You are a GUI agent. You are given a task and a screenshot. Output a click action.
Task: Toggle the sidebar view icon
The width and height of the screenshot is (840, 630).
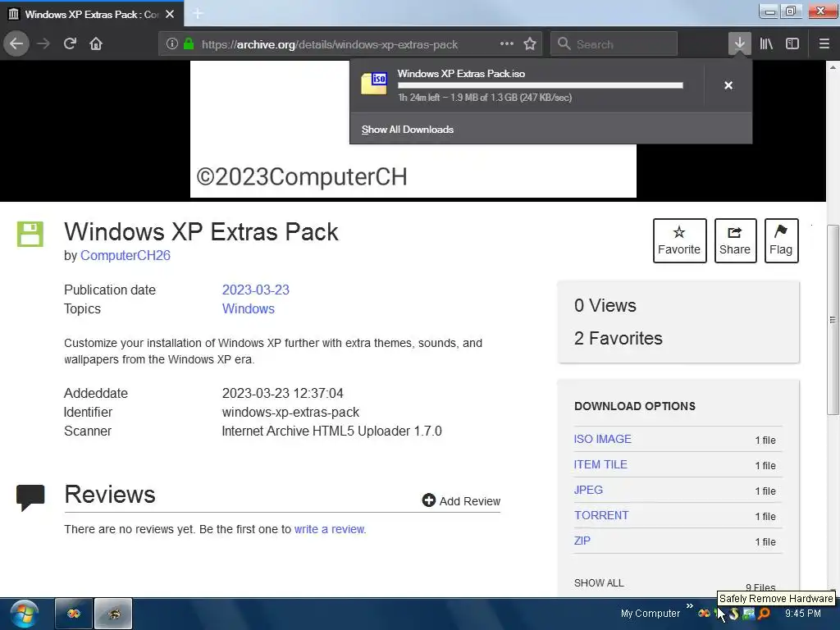[x=792, y=43]
